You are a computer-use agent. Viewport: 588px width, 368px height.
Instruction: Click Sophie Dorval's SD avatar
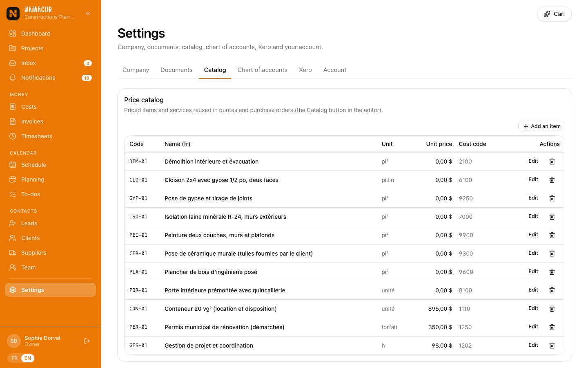coord(14,341)
